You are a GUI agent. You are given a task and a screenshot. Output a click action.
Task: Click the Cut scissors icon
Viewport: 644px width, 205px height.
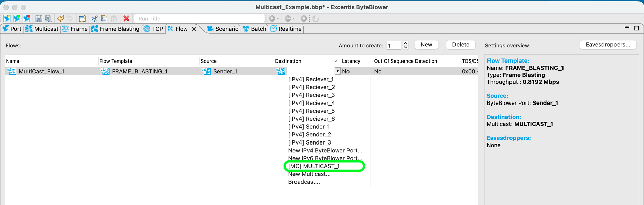tap(95, 19)
